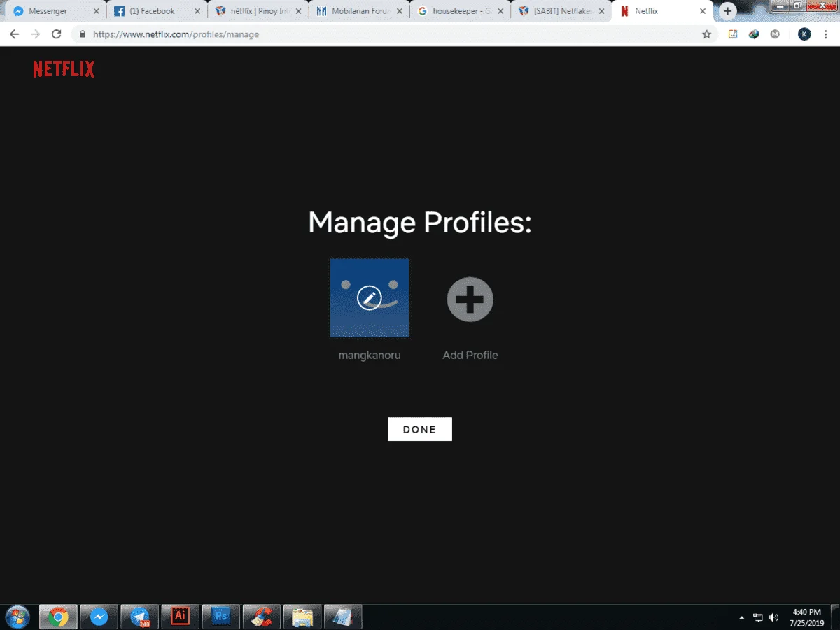
Task: Switch to the nêtflix Pinoy tab
Action: point(259,11)
